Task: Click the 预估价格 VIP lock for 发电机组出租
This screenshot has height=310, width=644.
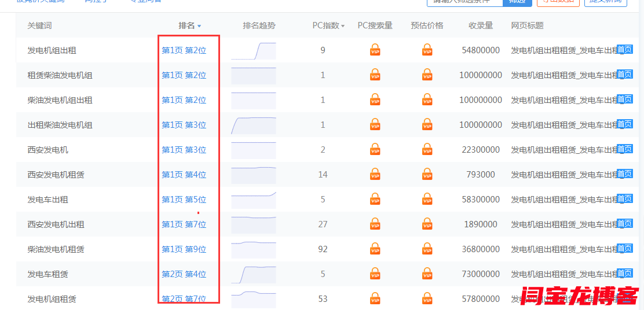Action: (427, 50)
